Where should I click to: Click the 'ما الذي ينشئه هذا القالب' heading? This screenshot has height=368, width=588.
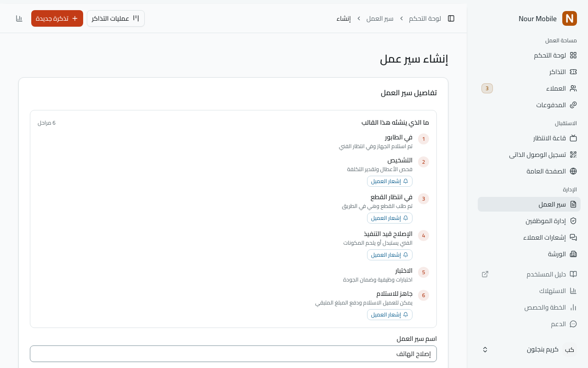pyautogui.click(x=395, y=123)
